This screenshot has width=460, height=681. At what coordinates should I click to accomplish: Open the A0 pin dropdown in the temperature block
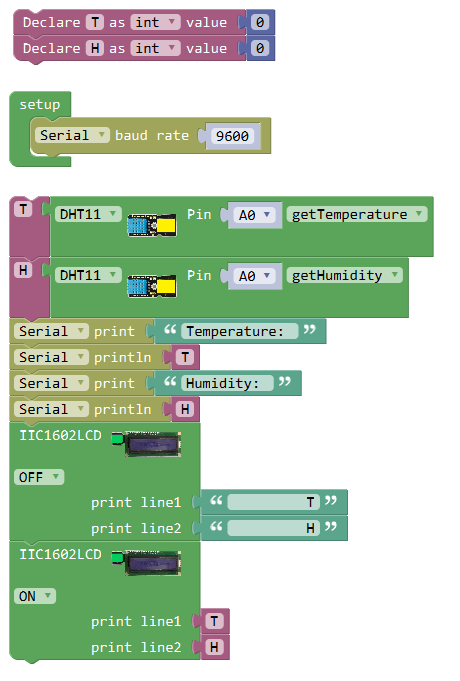point(254,215)
